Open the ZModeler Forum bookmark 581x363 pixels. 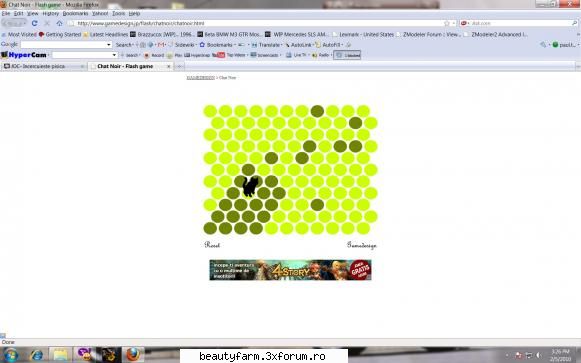(428, 34)
